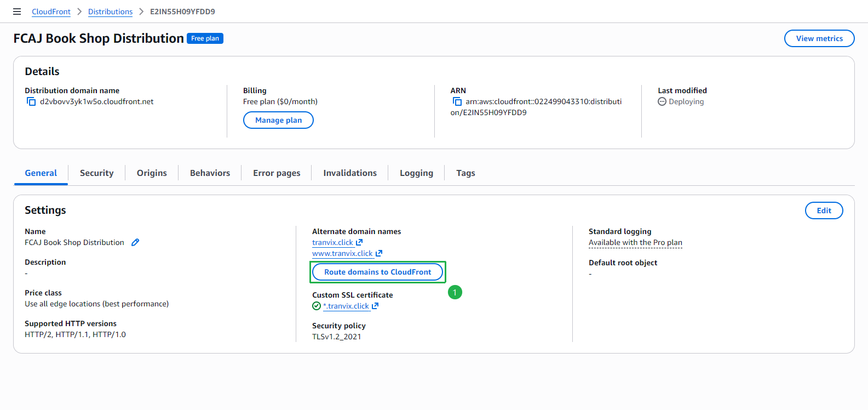Open the Logging tab
868x410 pixels.
click(416, 173)
